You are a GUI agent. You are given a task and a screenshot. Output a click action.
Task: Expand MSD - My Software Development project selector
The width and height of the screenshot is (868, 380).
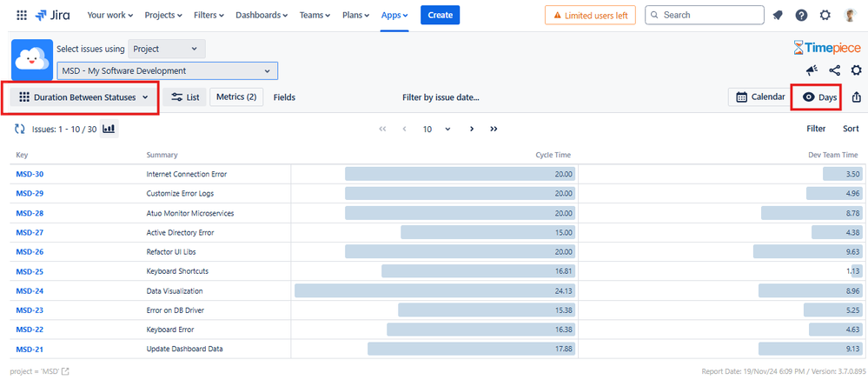coord(167,71)
